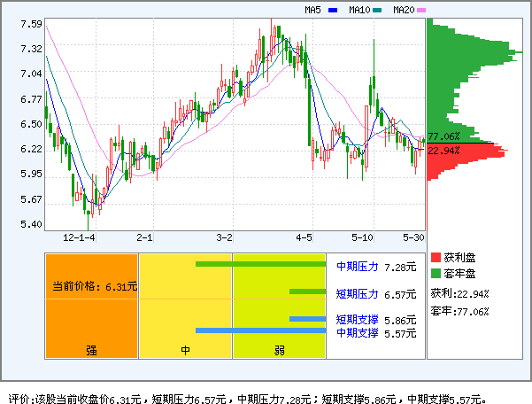
Task: Open the 中期压力 link
Action: click(x=357, y=266)
